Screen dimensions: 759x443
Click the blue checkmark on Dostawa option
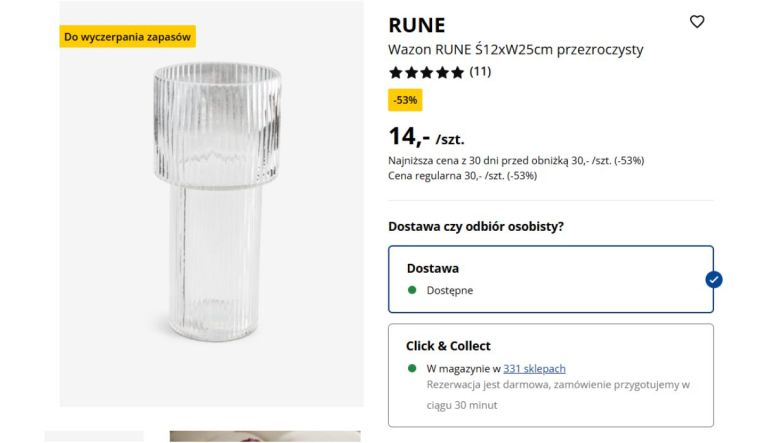(x=713, y=279)
